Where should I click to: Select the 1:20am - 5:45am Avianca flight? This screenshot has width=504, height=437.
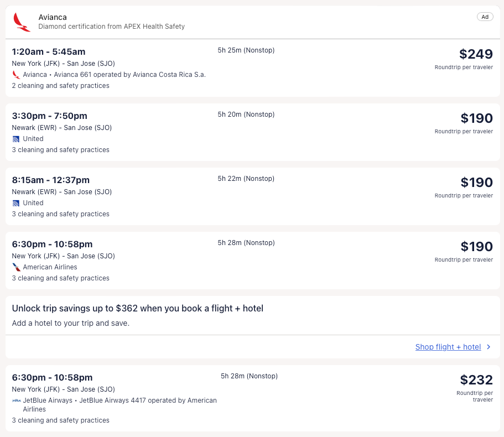[x=49, y=51]
